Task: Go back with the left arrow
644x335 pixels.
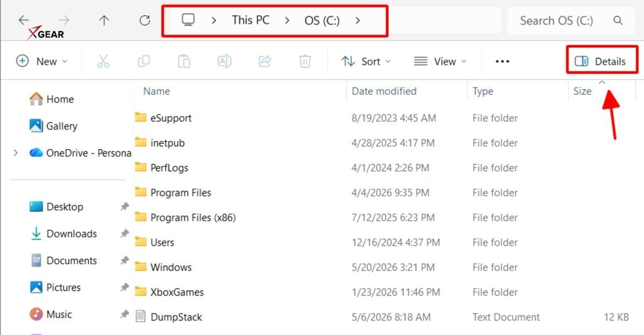Action: 24,19
